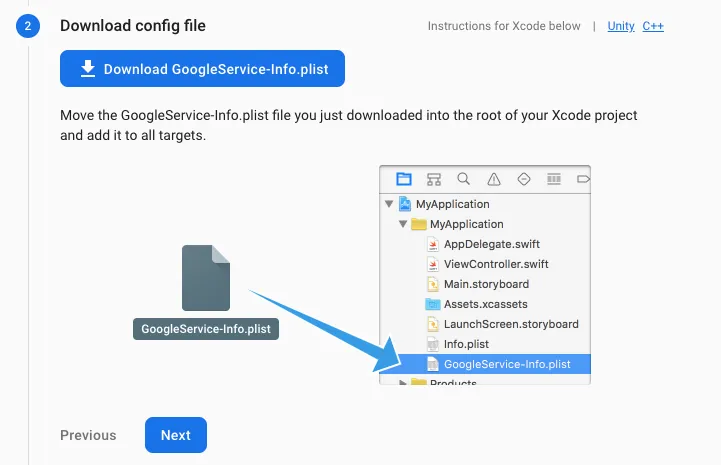Click the Download config file heading
The height and width of the screenshot is (465, 721).
[x=133, y=26]
